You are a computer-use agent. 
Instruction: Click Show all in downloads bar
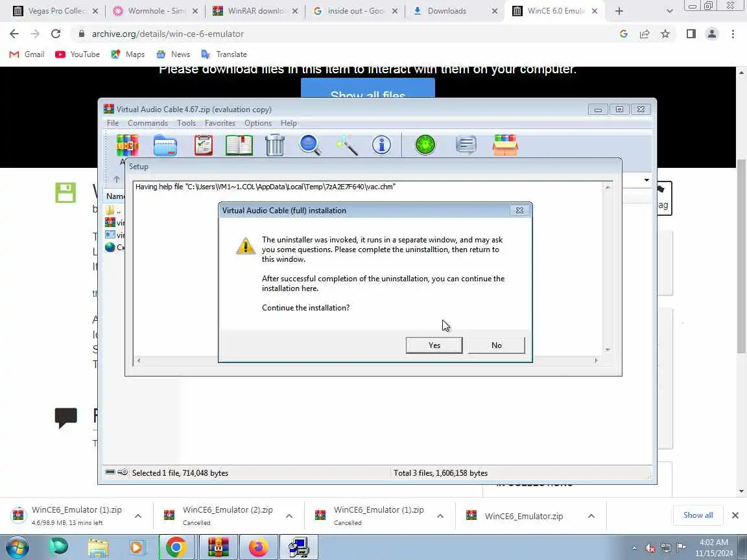(698, 515)
